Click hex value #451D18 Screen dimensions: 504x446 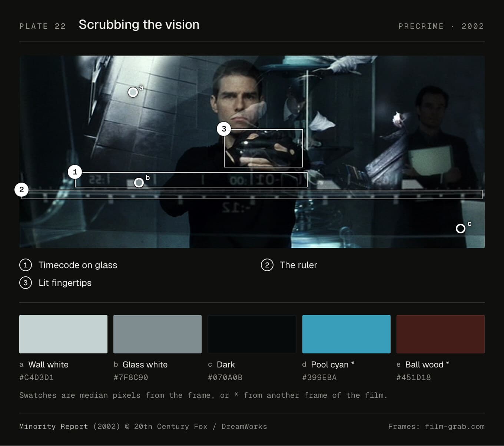414,377
